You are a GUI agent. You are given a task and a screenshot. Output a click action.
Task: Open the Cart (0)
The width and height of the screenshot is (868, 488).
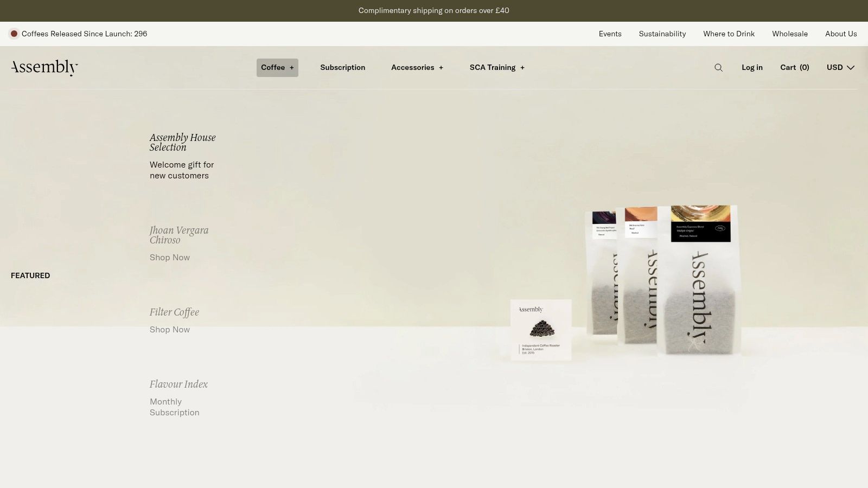coord(794,68)
